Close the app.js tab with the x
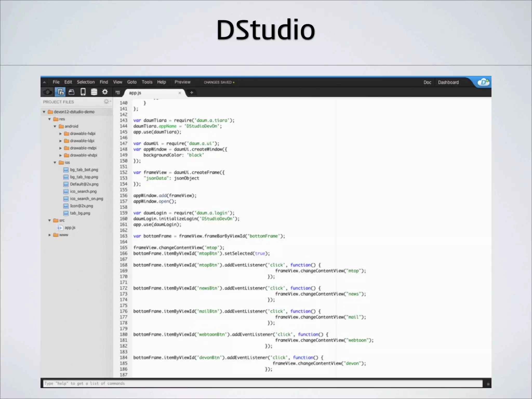The height and width of the screenshot is (399, 532). pyautogui.click(x=179, y=93)
